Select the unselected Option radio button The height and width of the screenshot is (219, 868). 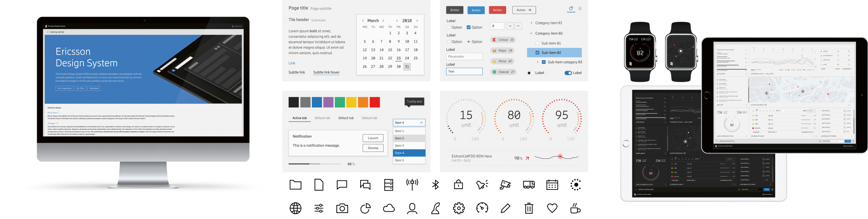pyautogui.click(x=449, y=42)
